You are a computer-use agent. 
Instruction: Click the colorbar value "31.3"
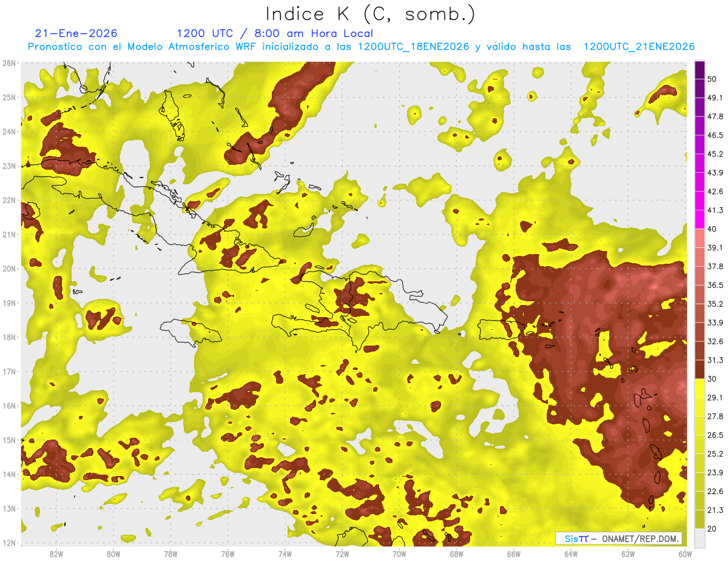point(715,360)
